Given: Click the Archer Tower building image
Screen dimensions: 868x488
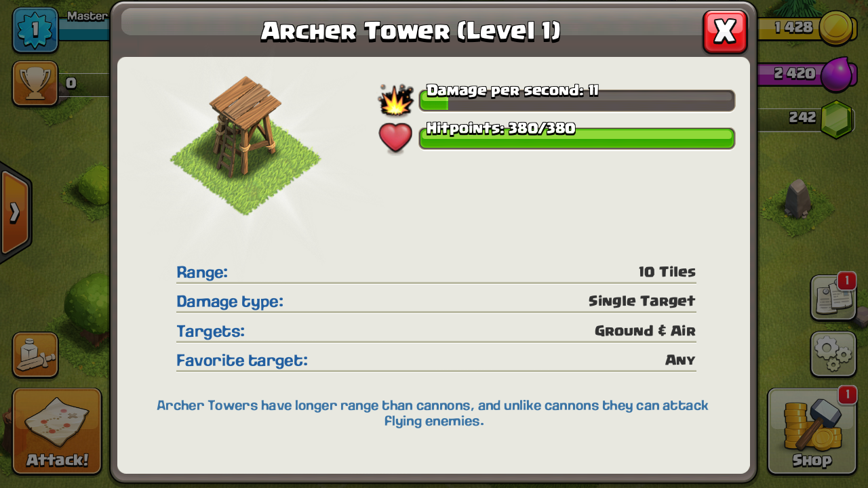Looking at the screenshot, I should (245, 145).
